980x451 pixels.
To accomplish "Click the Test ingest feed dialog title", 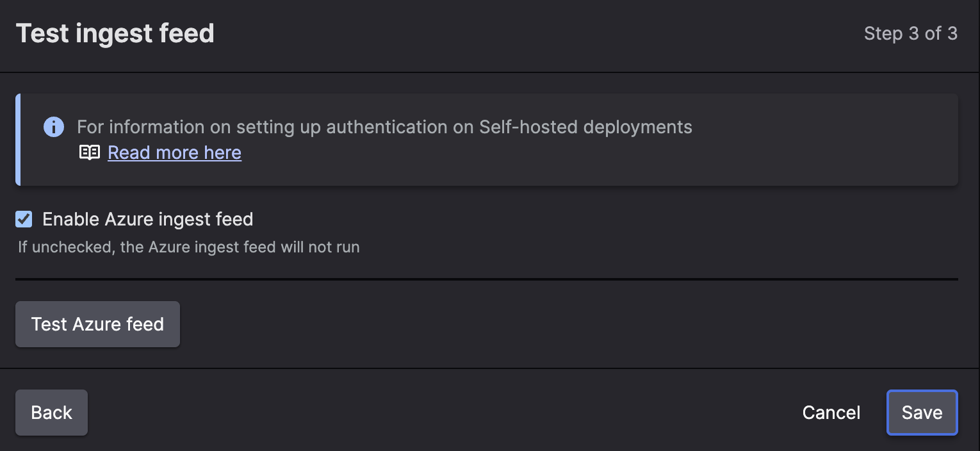I will pyautogui.click(x=115, y=33).
